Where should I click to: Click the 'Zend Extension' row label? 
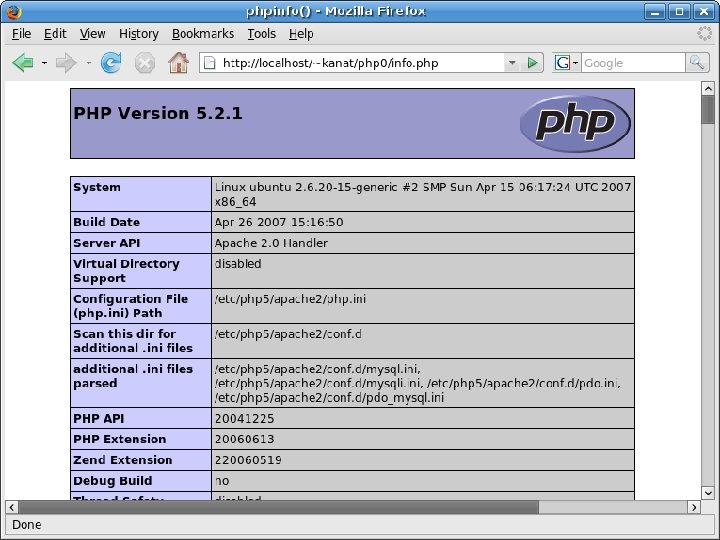point(123,460)
